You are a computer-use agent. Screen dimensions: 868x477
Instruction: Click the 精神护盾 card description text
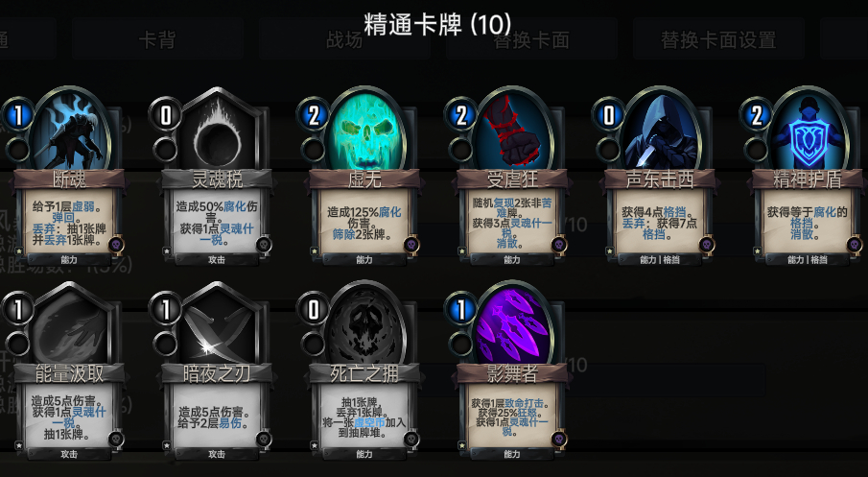click(x=808, y=223)
